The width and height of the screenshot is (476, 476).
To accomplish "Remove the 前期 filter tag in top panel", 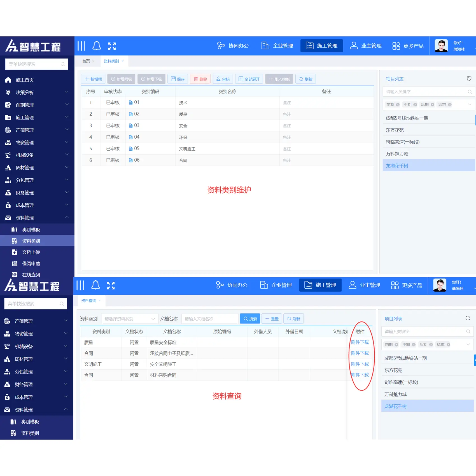I will 398,105.
